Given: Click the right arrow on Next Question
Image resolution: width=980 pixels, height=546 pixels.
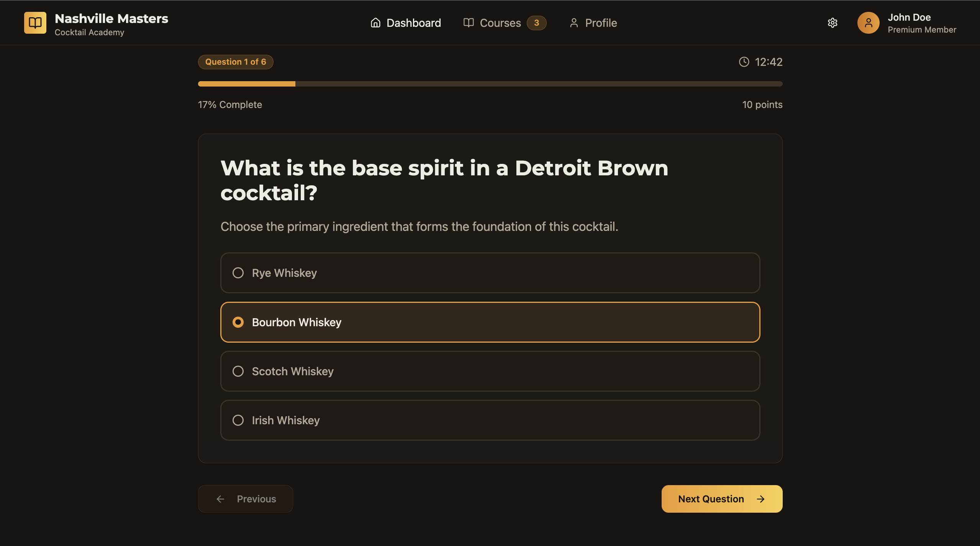Looking at the screenshot, I should click(760, 499).
